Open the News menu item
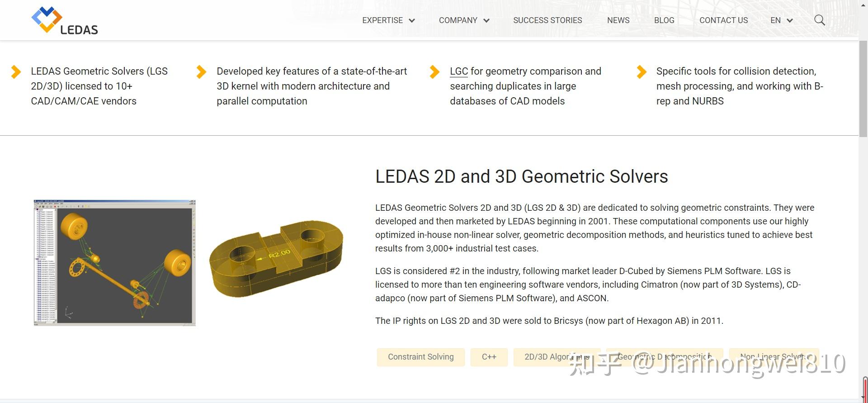 coord(618,20)
